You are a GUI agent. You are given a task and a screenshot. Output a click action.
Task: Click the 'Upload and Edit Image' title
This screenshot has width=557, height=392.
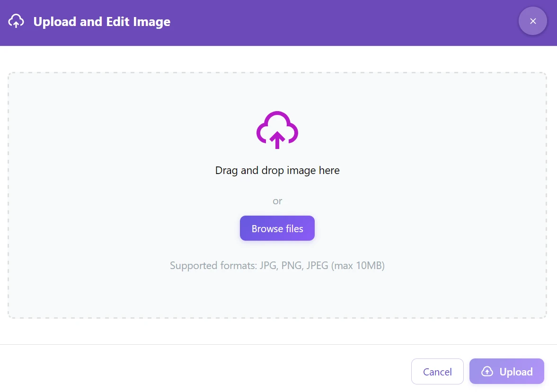tap(102, 22)
